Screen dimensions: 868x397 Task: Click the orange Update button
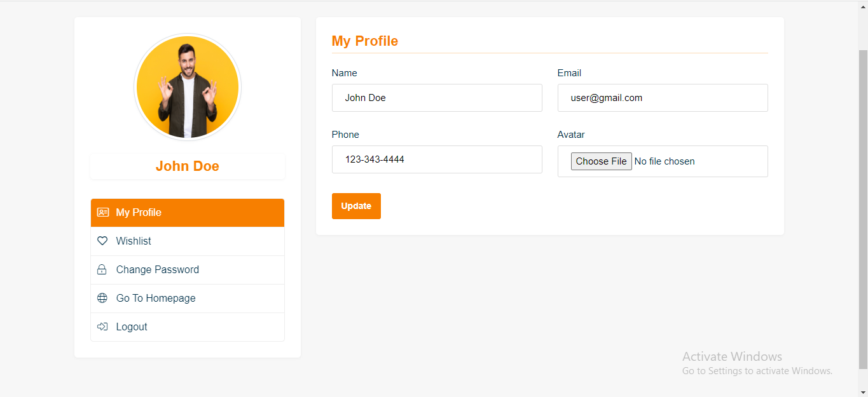coord(356,206)
